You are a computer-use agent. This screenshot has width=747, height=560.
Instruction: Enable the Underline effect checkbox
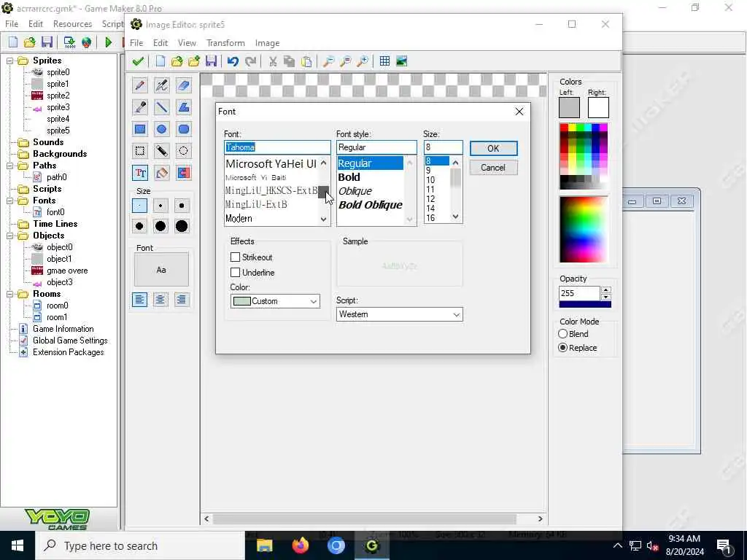coord(235,273)
